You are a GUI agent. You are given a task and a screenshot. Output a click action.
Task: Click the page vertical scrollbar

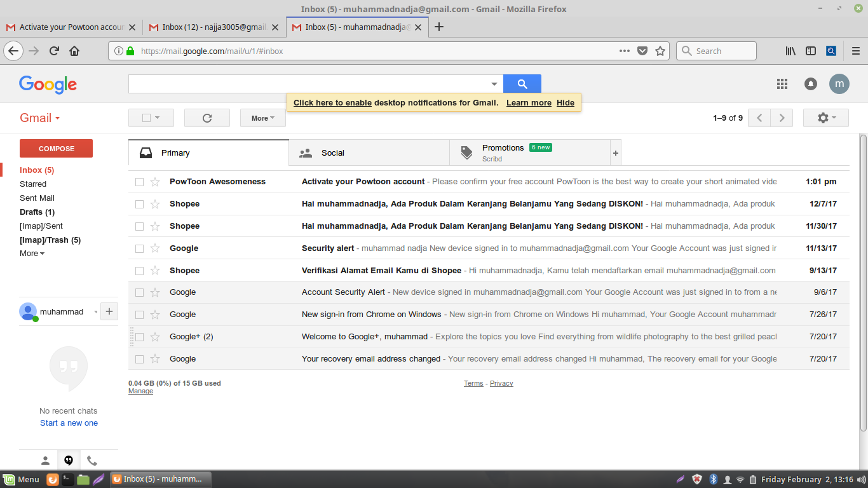[864, 283]
